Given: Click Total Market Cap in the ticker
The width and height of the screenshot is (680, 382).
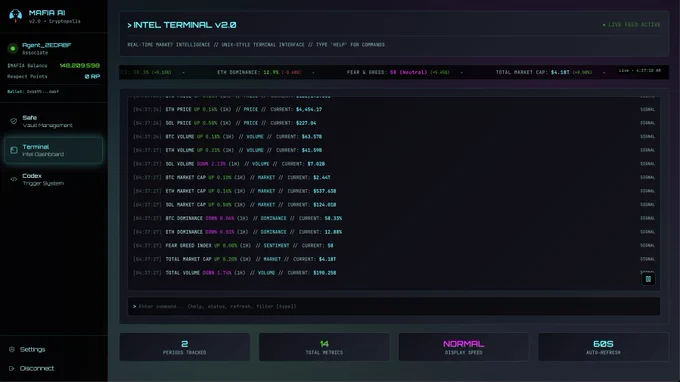Looking at the screenshot, I should (x=544, y=72).
